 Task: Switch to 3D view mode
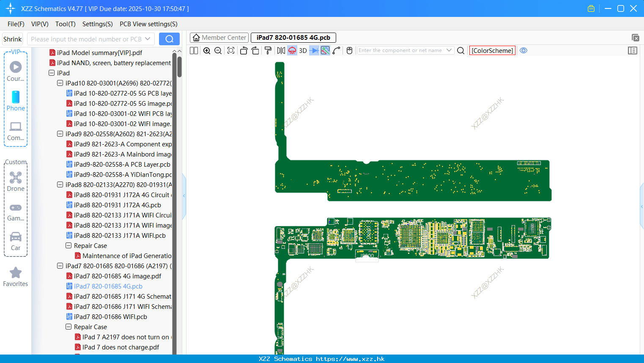click(x=303, y=50)
